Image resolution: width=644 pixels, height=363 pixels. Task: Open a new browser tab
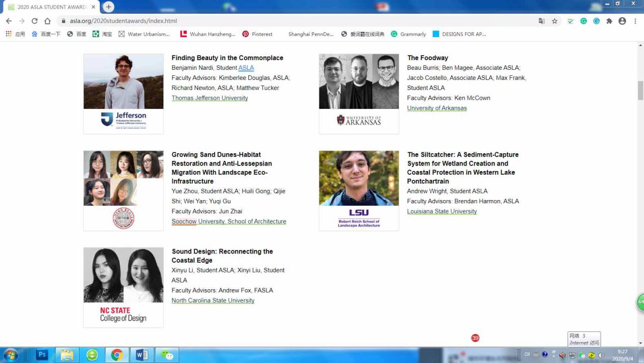pyautogui.click(x=108, y=7)
